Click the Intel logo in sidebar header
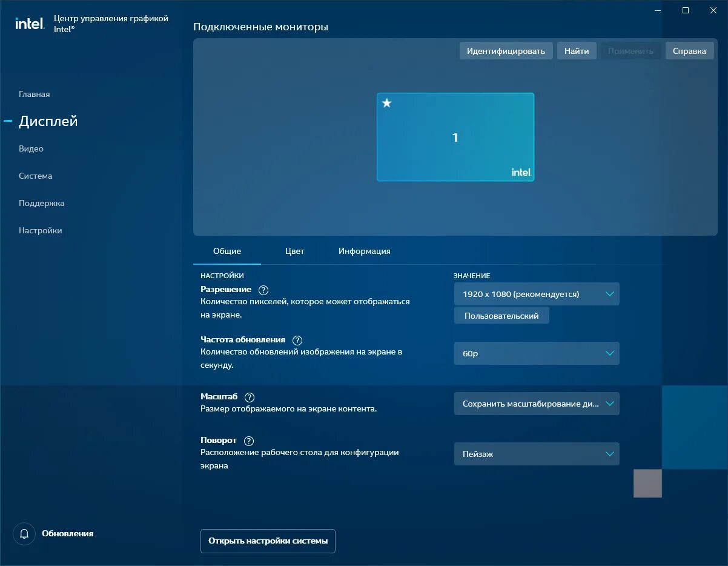This screenshot has width=728, height=566. pyautogui.click(x=30, y=24)
